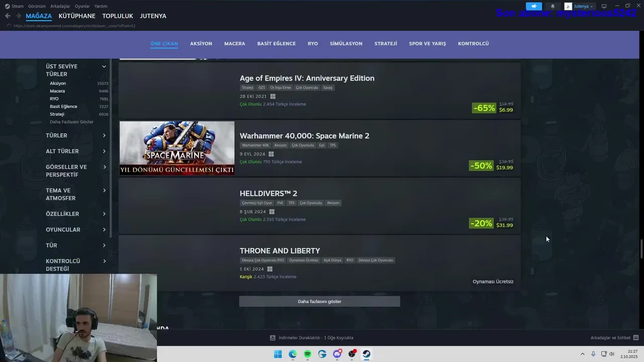Open the Steam menu
This screenshot has width=644, height=362.
pyautogui.click(x=14, y=6)
